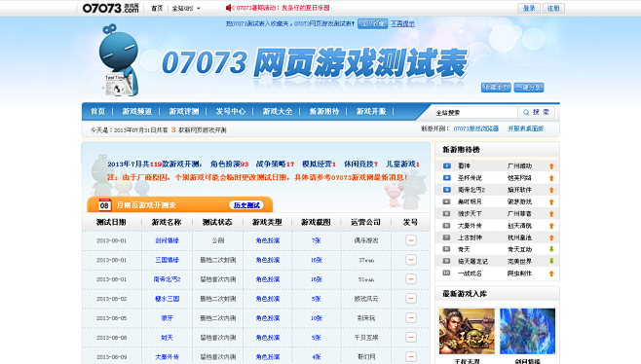Viewport: 641px width, 364px height.
Task: Open the 封天 game link
Action: click(x=167, y=338)
